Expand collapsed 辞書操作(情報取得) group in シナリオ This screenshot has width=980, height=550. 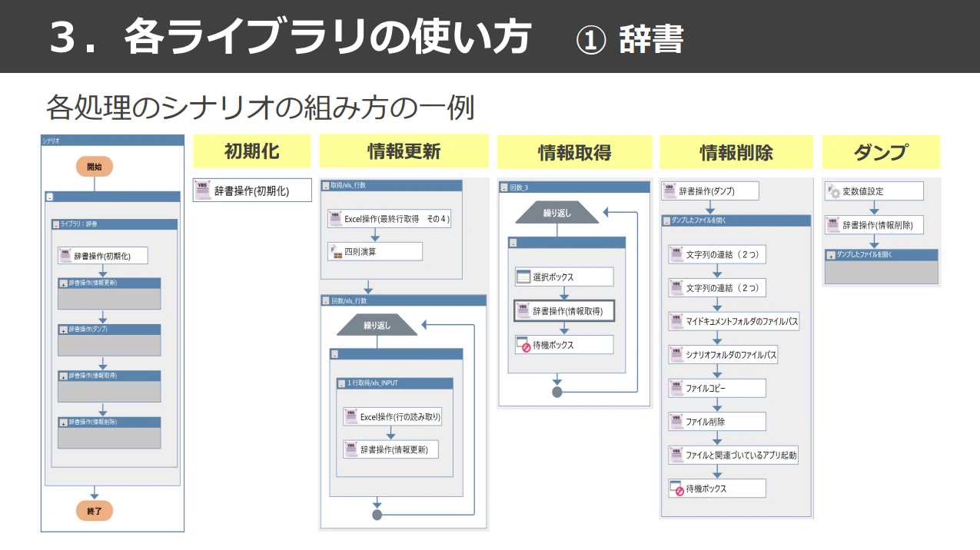(63, 376)
